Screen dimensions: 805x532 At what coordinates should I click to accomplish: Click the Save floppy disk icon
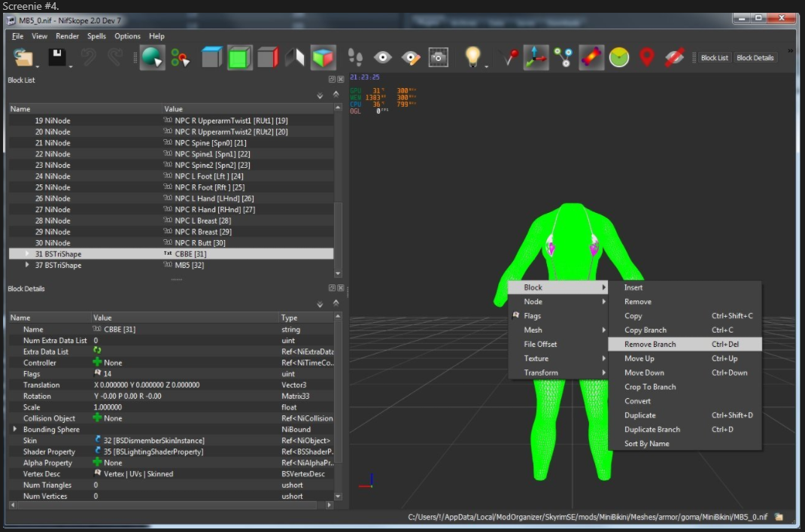(57, 57)
